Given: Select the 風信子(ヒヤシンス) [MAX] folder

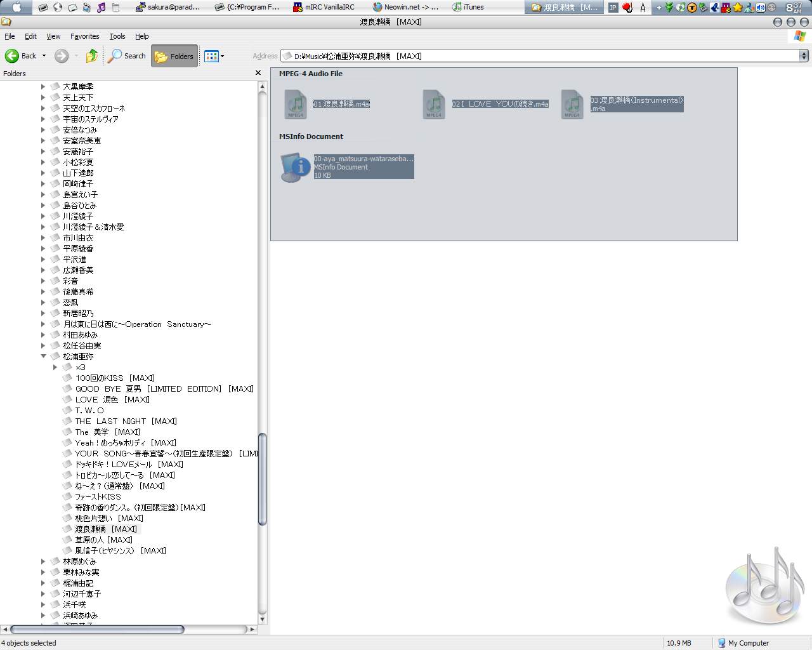Looking at the screenshot, I should coord(121,551).
